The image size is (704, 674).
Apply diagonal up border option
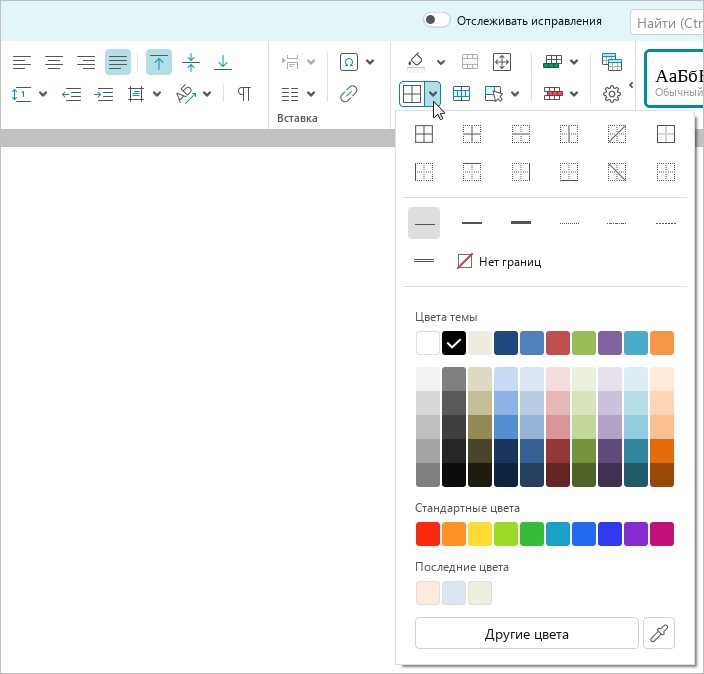click(x=617, y=134)
